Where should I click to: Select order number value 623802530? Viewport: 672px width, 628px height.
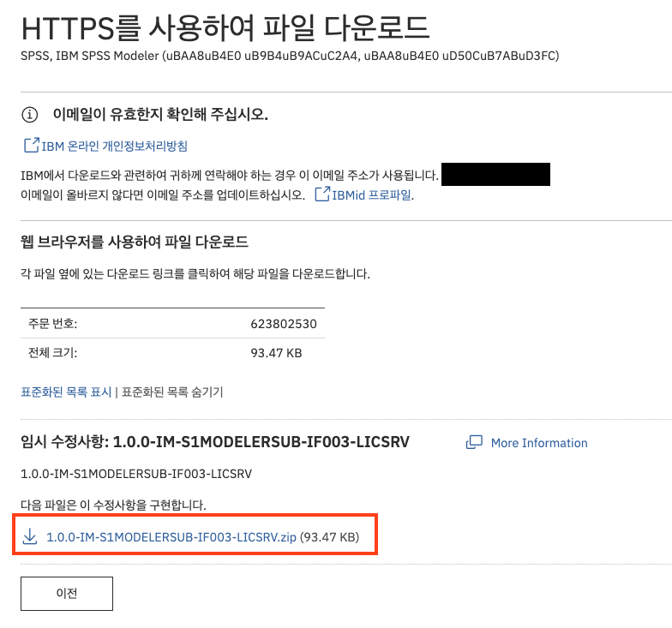tap(284, 324)
